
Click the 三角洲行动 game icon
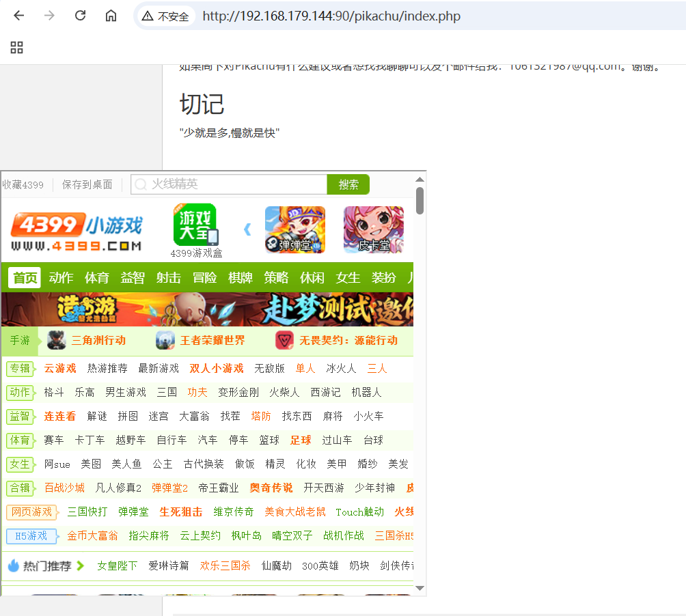[x=57, y=340]
